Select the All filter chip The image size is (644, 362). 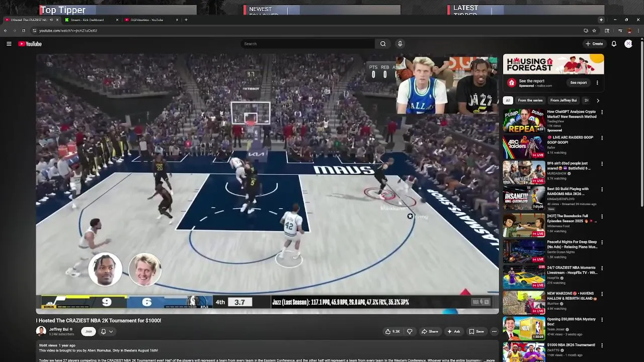point(508,101)
